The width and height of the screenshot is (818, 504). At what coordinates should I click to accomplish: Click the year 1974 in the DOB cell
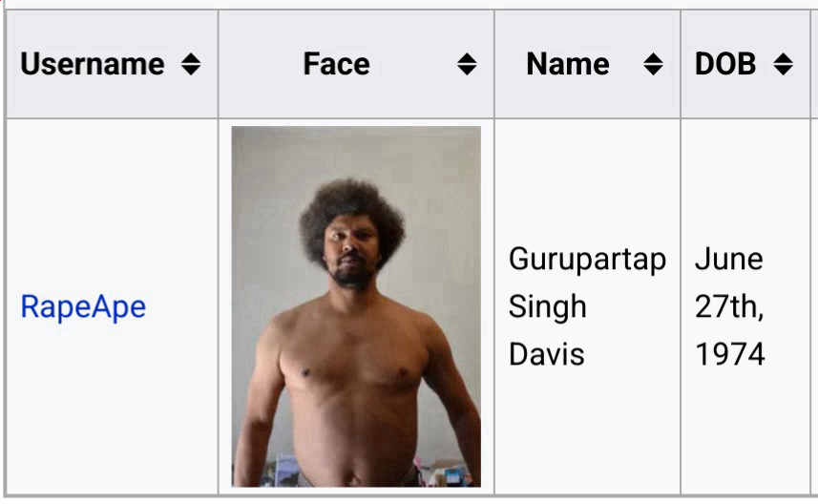[x=730, y=355]
